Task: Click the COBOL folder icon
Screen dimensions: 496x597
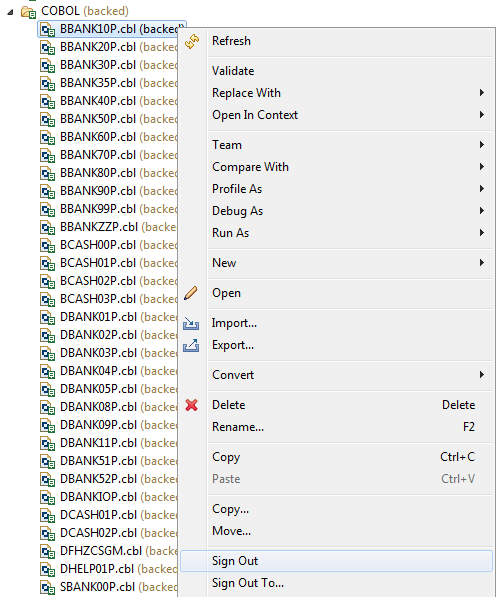Action: click(x=29, y=12)
